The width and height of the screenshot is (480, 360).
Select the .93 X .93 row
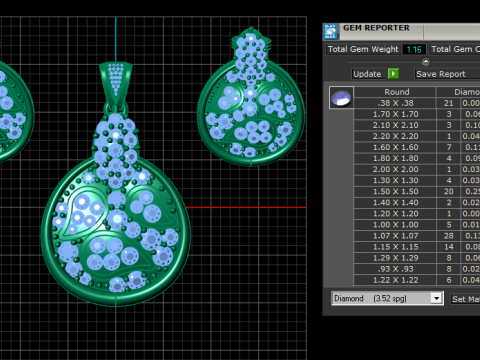click(417, 269)
